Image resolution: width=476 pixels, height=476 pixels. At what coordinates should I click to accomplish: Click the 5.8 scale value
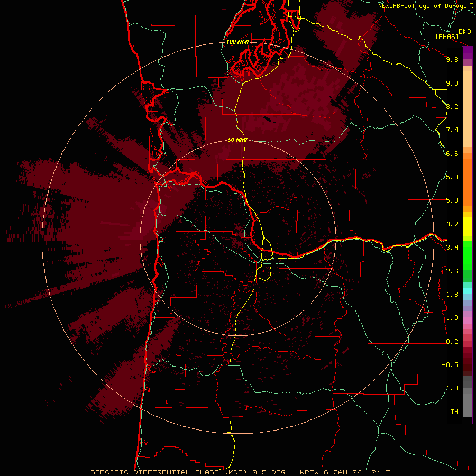click(452, 177)
